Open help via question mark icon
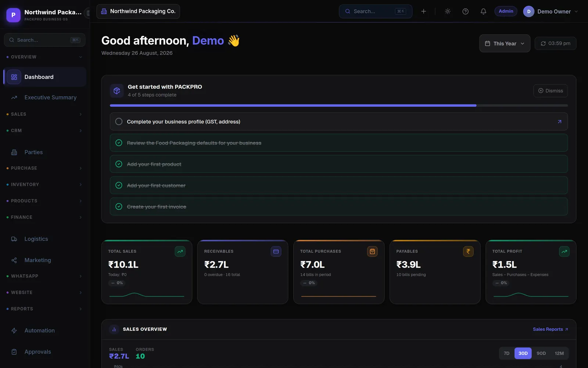This screenshot has height=368, width=588. (465, 11)
